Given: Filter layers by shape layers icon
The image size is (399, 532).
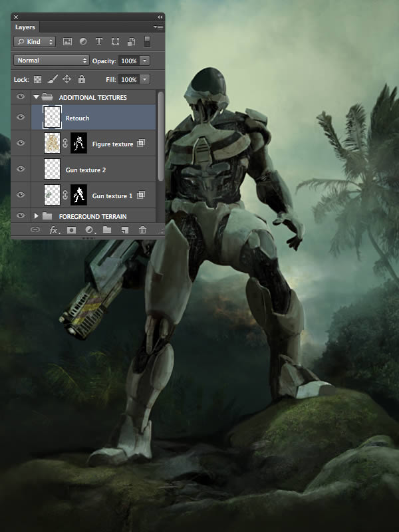Looking at the screenshot, I should click(x=115, y=42).
